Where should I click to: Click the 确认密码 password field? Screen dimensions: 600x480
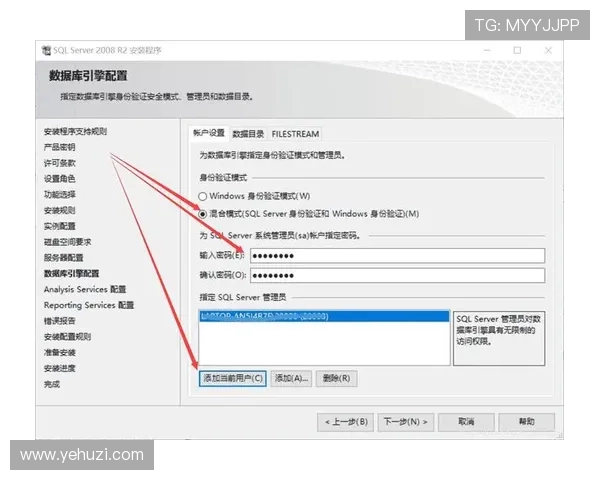tap(398, 276)
